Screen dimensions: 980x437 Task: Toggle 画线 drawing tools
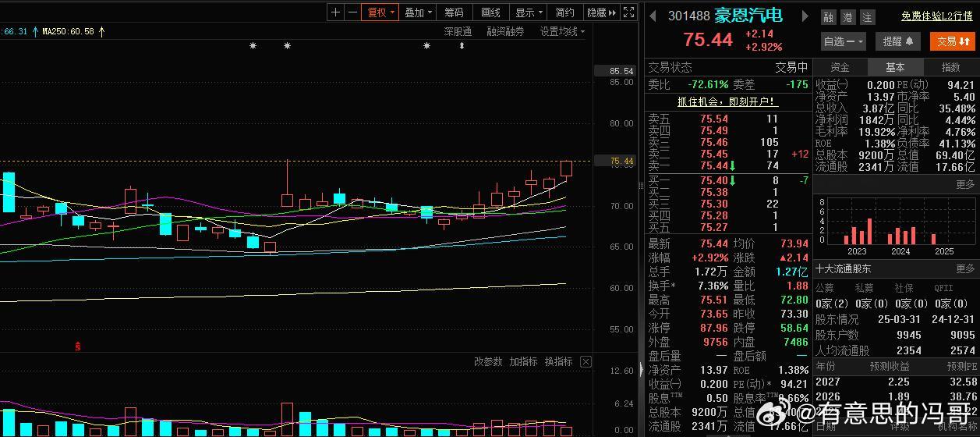(x=490, y=12)
